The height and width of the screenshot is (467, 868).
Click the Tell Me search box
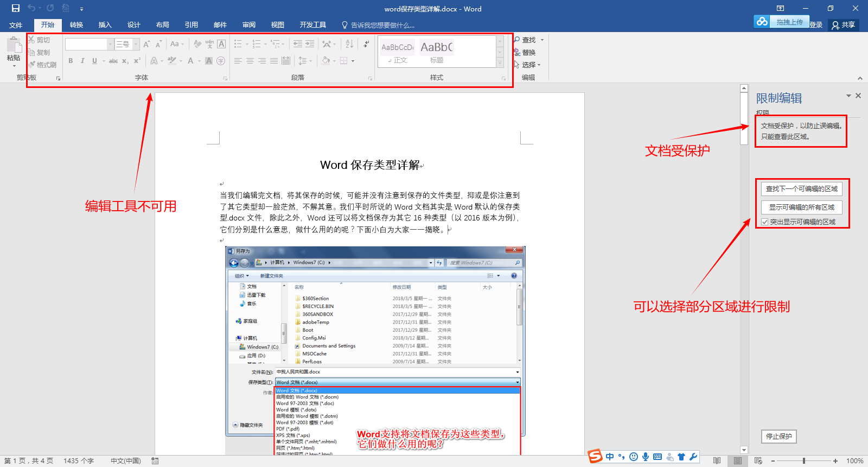[378, 25]
